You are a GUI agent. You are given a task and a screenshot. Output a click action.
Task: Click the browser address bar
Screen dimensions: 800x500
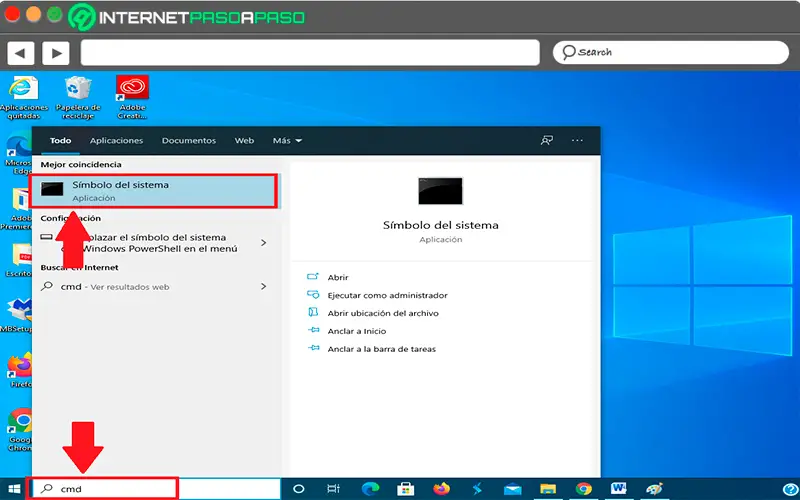point(310,53)
